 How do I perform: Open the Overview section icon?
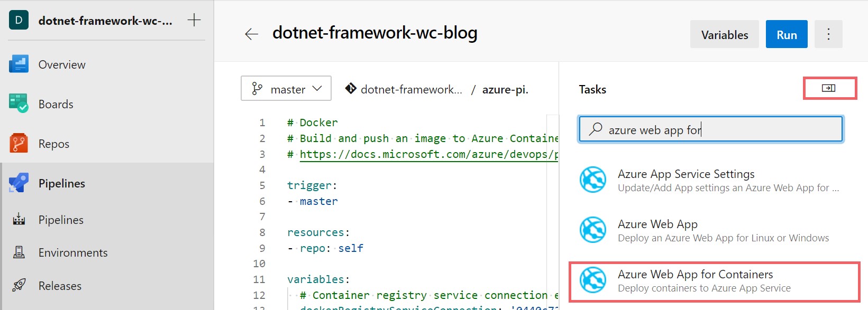(x=18, y=64)
